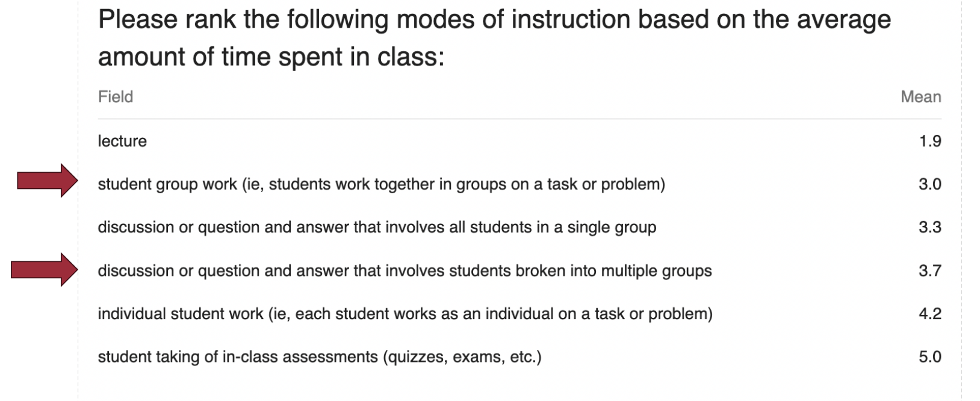Screen dimensions: 980x401
Task: Click the 3.7 mean value
Action: 930,271
